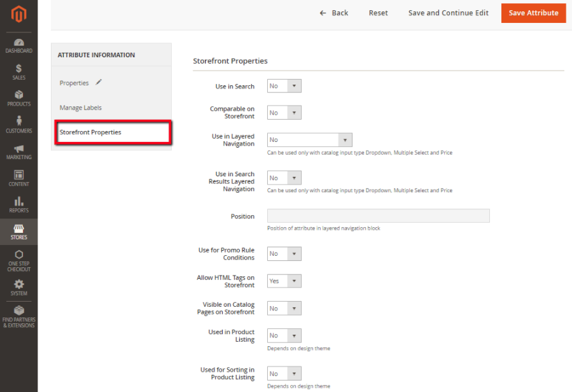Expand the Use in Search dropdown
Screen dimensions: 572x392
tap(284, 86)
